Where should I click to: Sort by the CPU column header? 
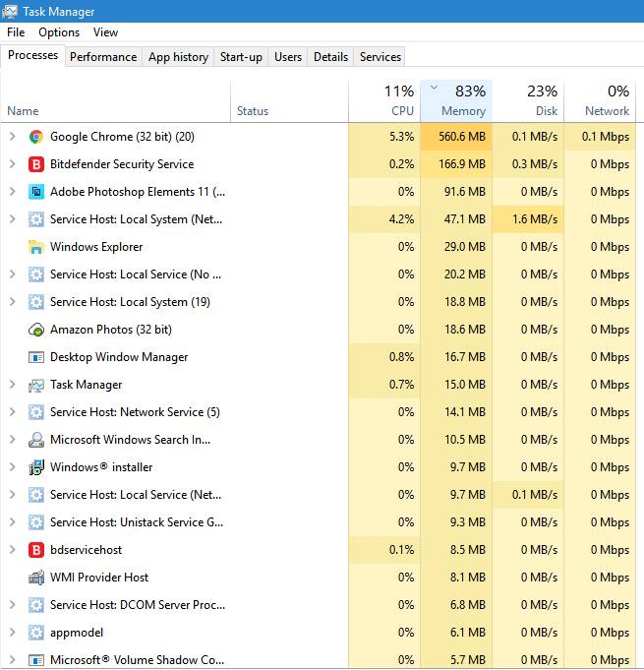click(384, 101)
